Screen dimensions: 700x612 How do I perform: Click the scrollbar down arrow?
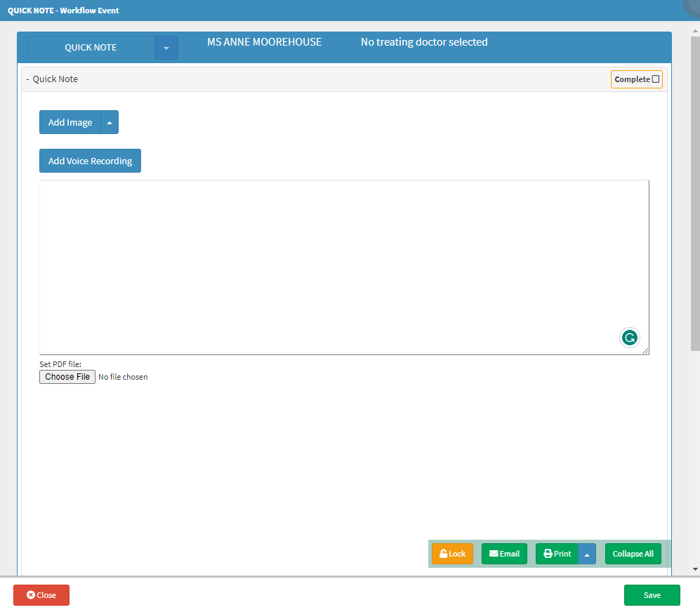point(695,569)
